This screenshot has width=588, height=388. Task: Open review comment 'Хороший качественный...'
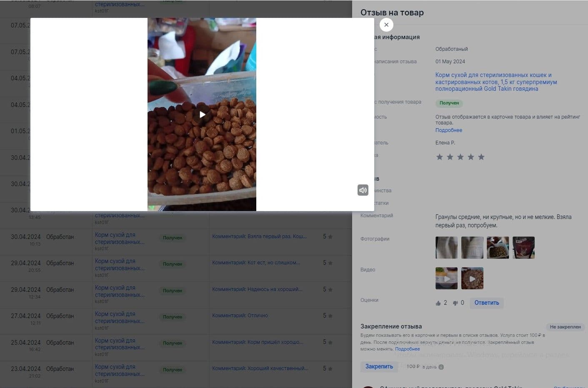point(260,368)
